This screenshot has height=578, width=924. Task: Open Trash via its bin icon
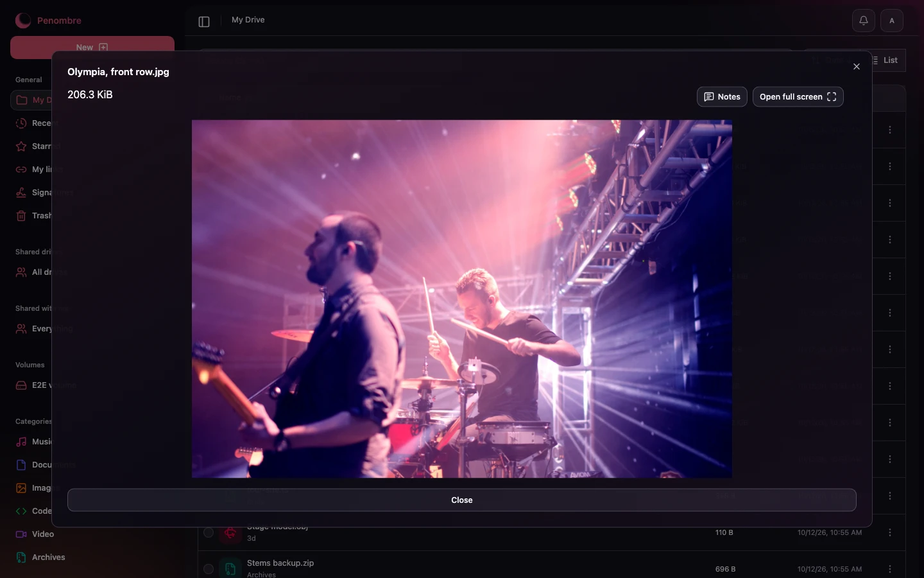coord(21,216)
